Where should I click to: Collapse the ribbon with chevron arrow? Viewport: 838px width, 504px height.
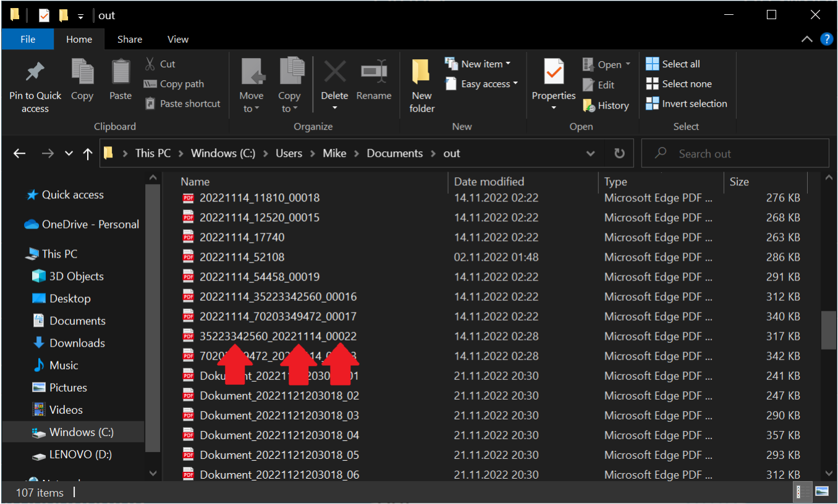coord(806,39)
